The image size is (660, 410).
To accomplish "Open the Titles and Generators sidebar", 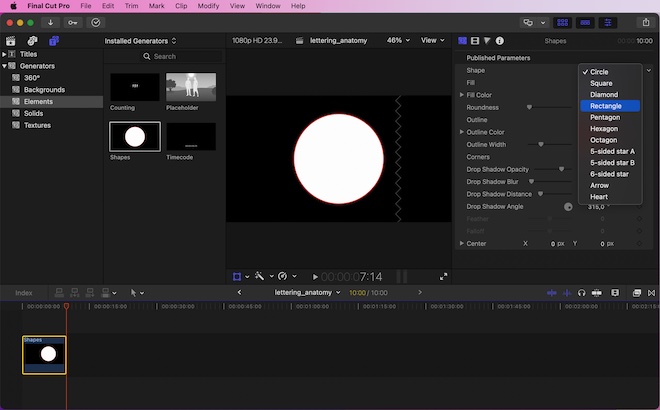I will click(54, 41).
